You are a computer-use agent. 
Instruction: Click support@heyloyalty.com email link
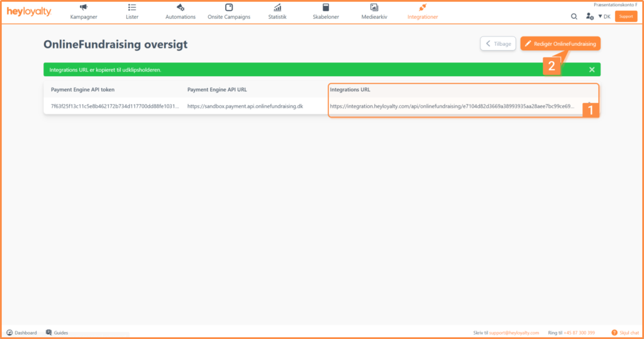coord(514,333)
